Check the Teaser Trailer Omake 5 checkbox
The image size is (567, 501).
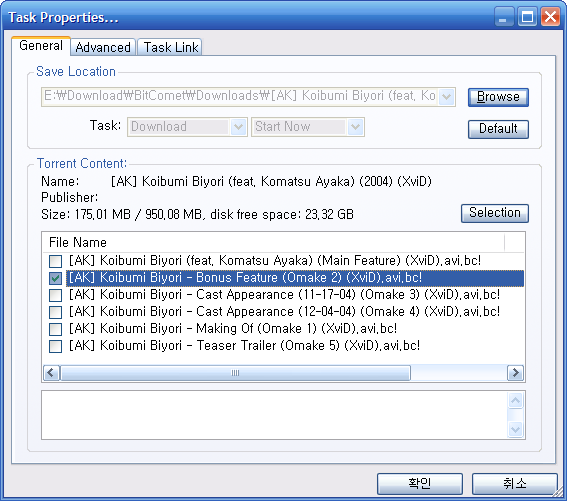pos(55,346)
